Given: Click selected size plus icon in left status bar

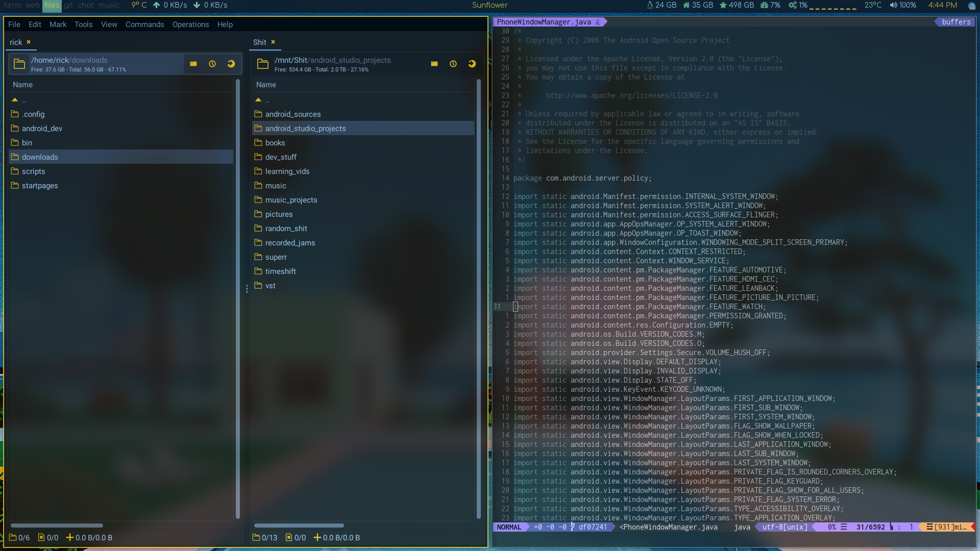Looking at the screenshot, I should (70, 537).
